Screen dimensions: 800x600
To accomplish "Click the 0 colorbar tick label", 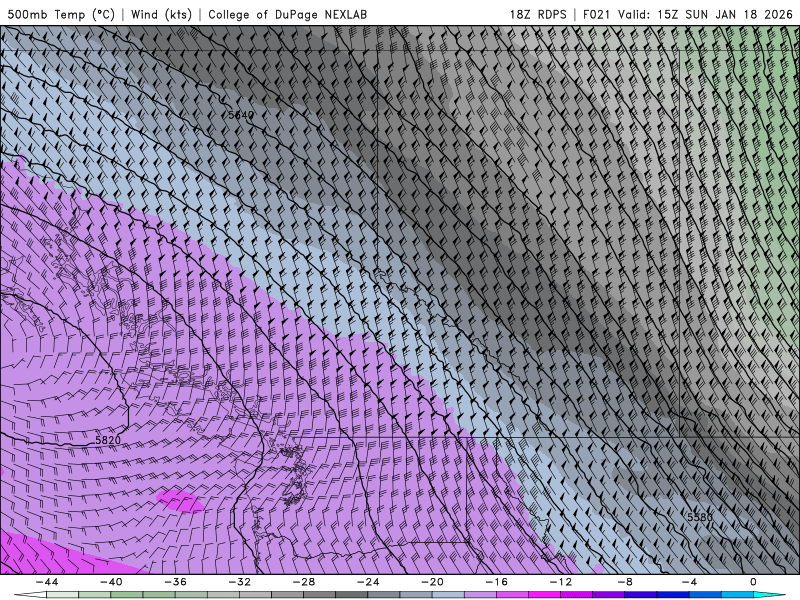I will [754, 582].
